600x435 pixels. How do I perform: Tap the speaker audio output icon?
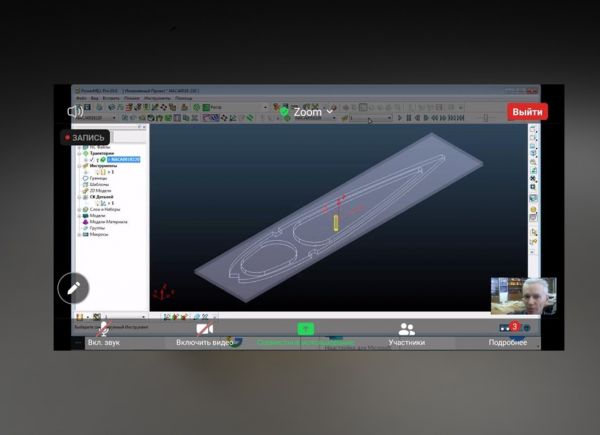(x=75, y=112)
